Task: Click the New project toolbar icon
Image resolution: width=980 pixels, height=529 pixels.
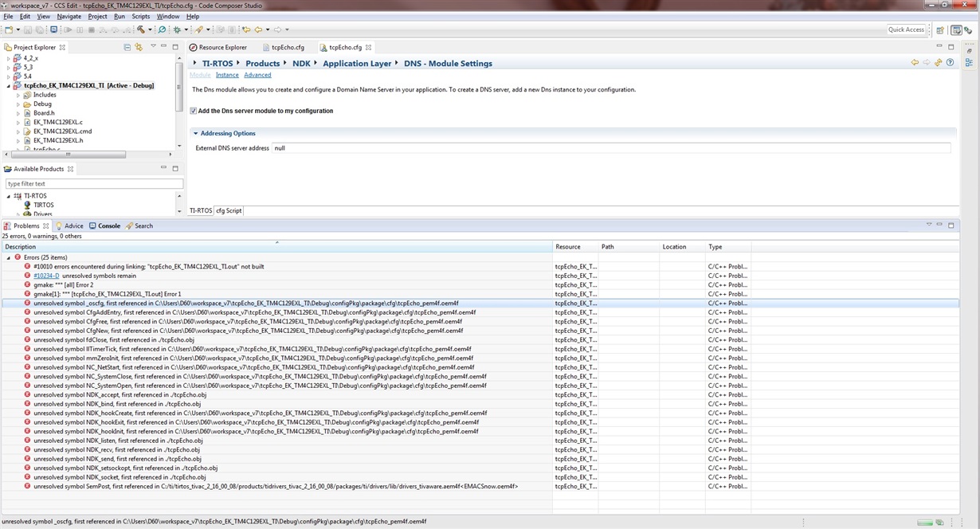Action: 9,29
